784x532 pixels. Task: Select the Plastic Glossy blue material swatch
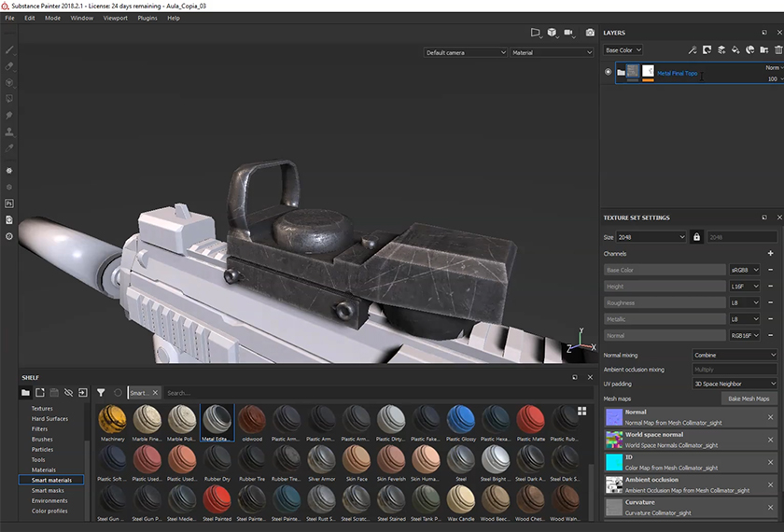460,420
